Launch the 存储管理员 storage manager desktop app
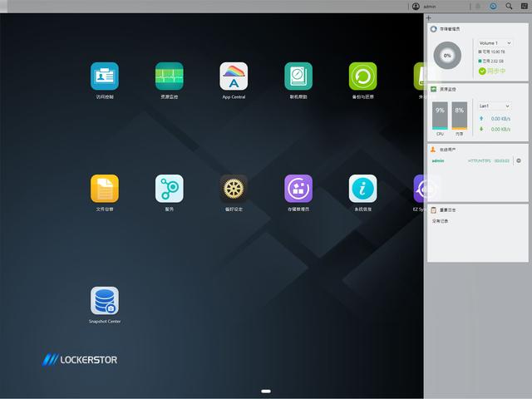 [298, 189]
